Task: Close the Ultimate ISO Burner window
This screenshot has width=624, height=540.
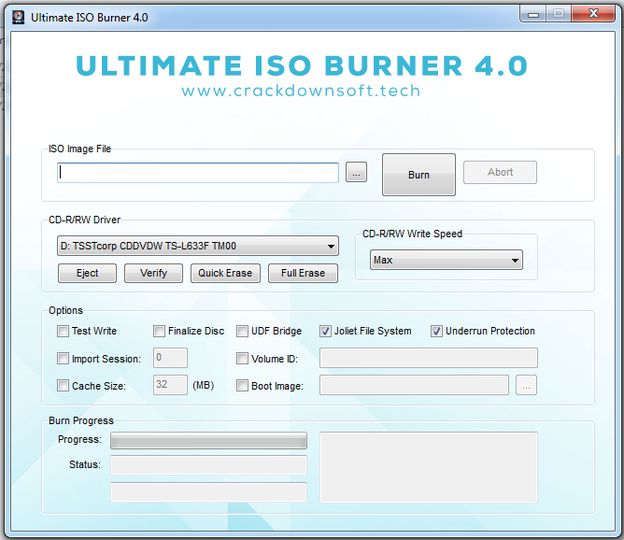Action: pos(593,14)
